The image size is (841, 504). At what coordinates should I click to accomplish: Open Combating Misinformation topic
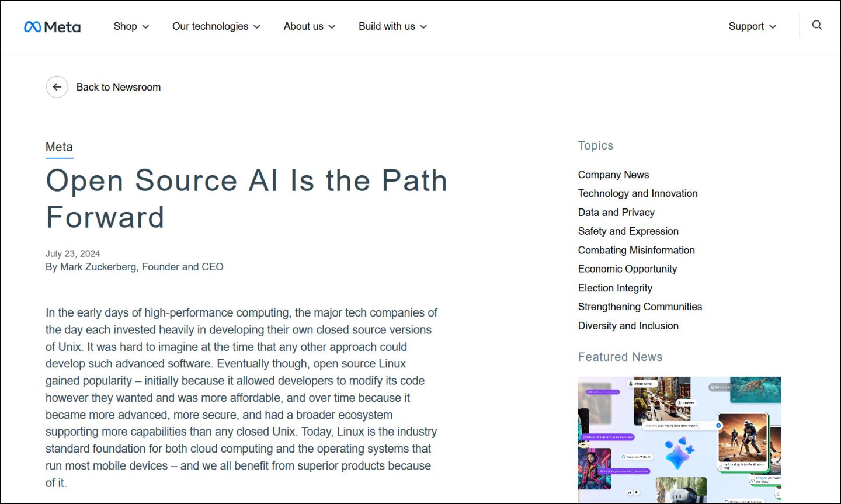pos(636,250)
